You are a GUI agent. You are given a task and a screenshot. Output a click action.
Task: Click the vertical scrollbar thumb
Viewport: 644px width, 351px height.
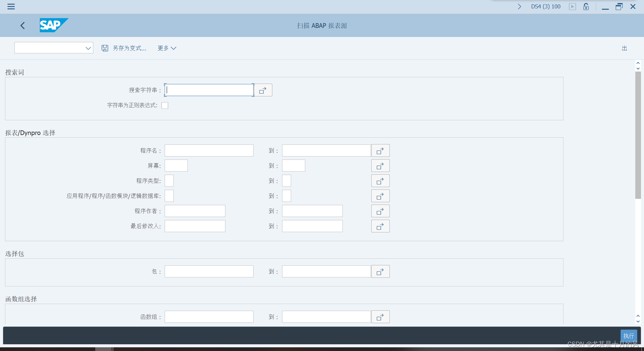pos(638,135)
